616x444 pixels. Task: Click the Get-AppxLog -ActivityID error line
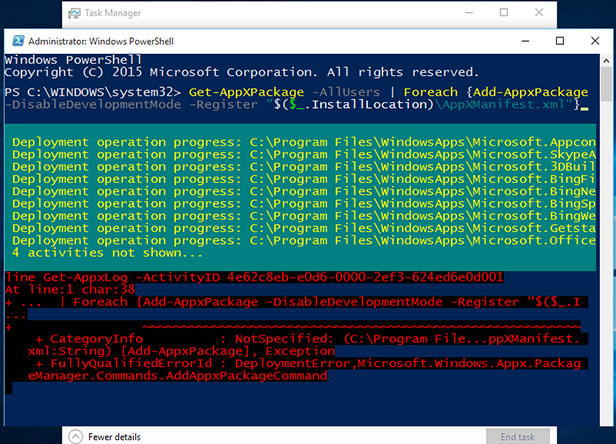(250, 277)
